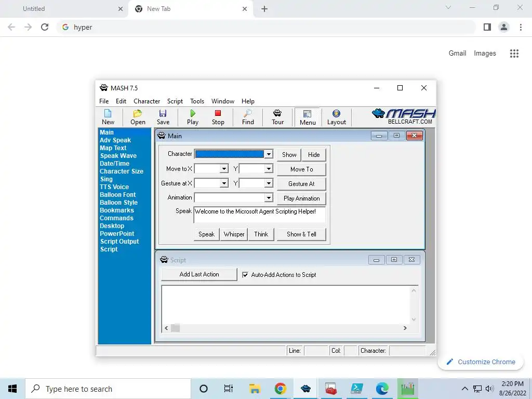Click the Main window's title icon

point(162,136)
